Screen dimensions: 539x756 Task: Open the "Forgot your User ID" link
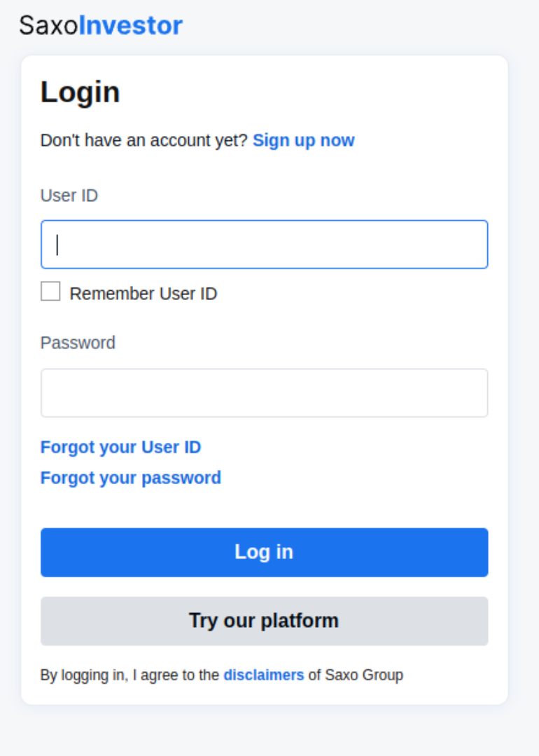pos(120,447)
